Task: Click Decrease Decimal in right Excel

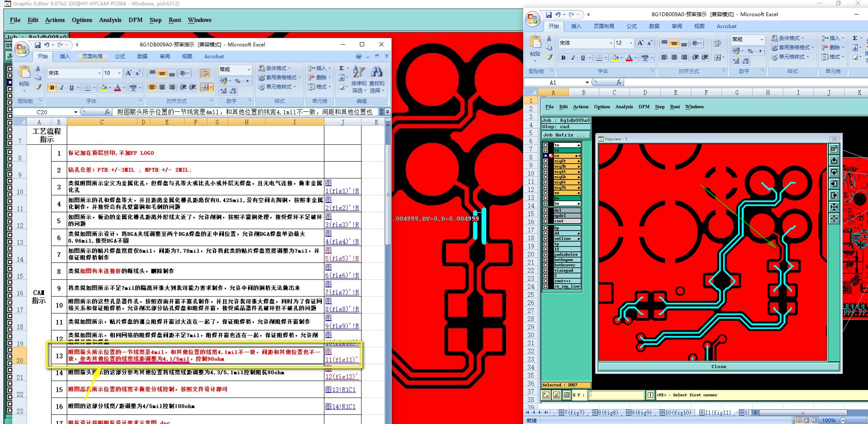Action: click(x=746, y=61)
